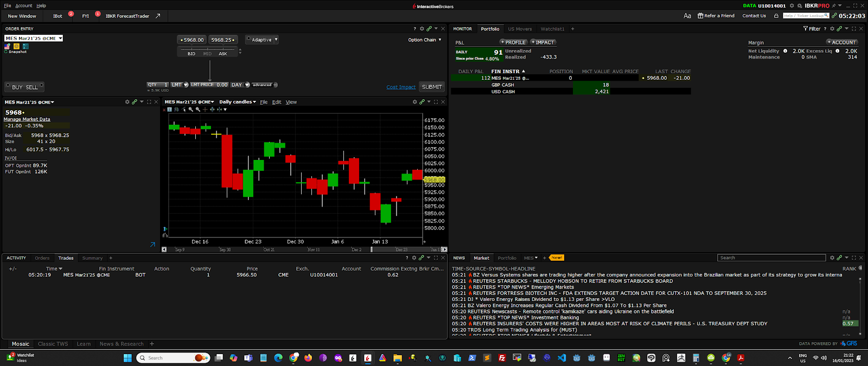Toggle Excess Liq info indicator
Image resolution: width=868 pixels, height=366 pixels.
[837, 51]
